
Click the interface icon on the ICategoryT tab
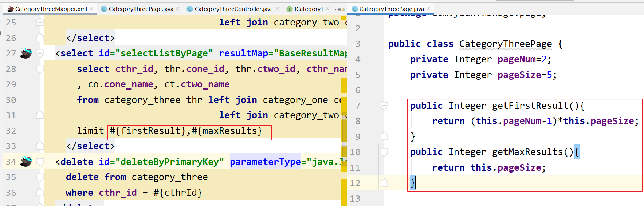click(x=290, y=9)
